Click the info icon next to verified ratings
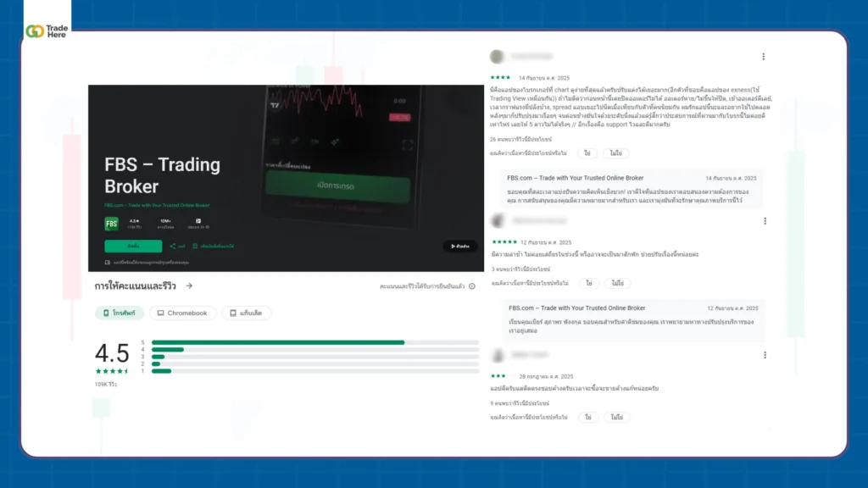 tap(472, 287)
